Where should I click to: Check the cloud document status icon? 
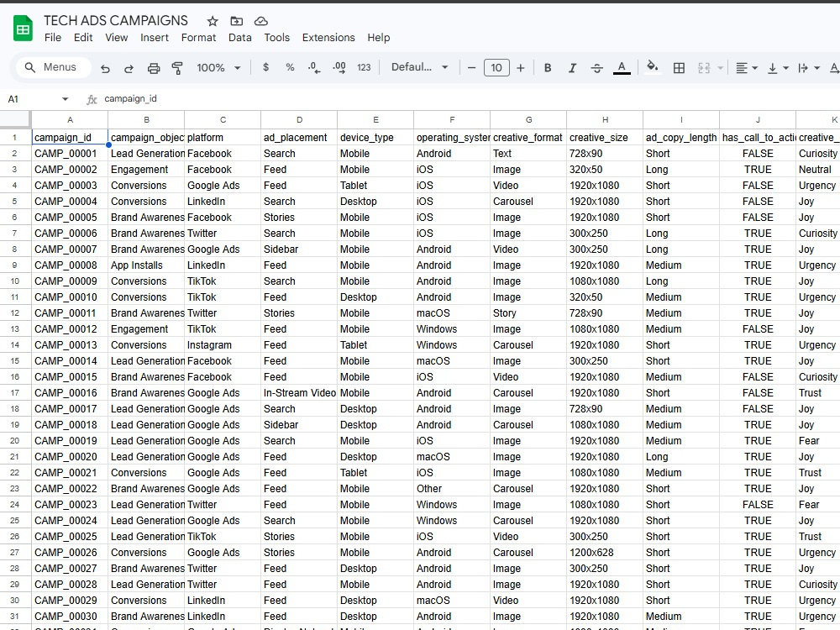(261, 22)
